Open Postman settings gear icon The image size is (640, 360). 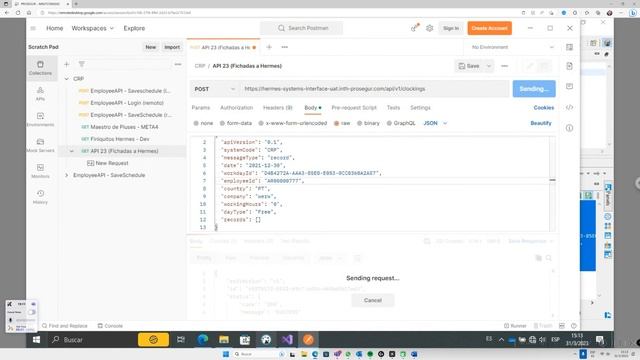[429, 28]
